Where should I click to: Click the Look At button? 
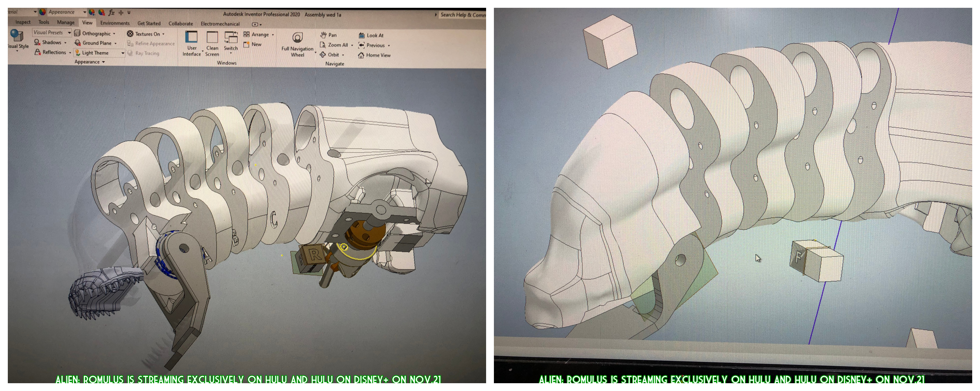(x=371, y=35)
